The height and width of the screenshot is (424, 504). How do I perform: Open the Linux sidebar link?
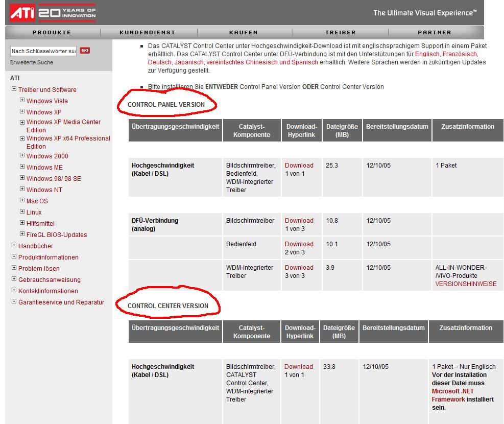34,213
